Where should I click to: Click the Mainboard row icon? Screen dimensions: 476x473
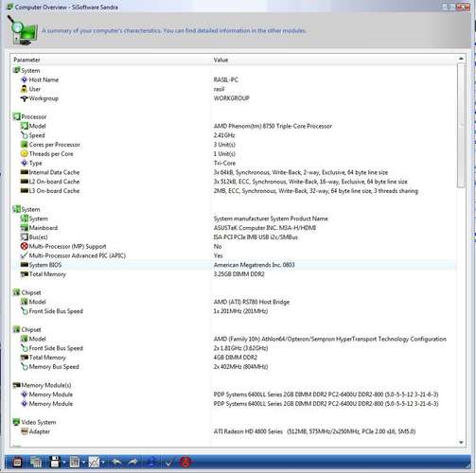[x=24, y=228]
